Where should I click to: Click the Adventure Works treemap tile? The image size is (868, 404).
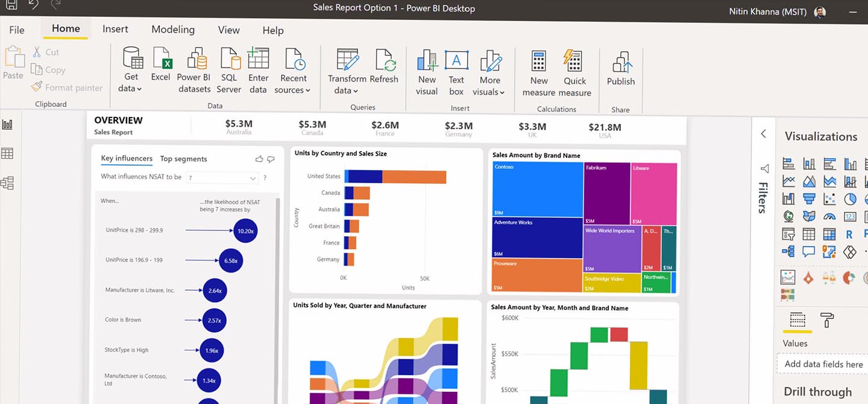coord(538,238)
